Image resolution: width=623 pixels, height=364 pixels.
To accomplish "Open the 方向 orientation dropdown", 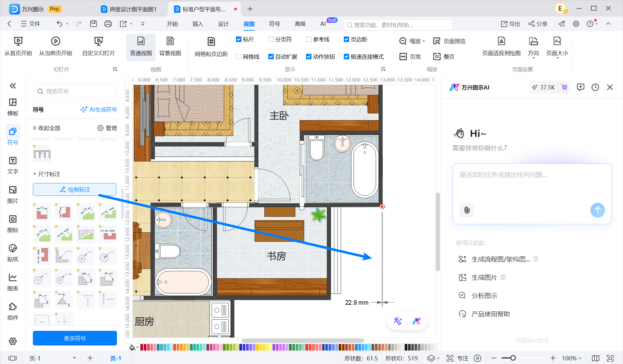I will pos(533,47).
